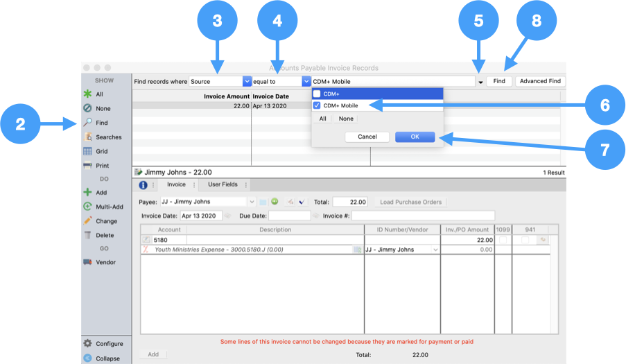Open the Source field dropdown
The image size is (626, 364).
247,81
